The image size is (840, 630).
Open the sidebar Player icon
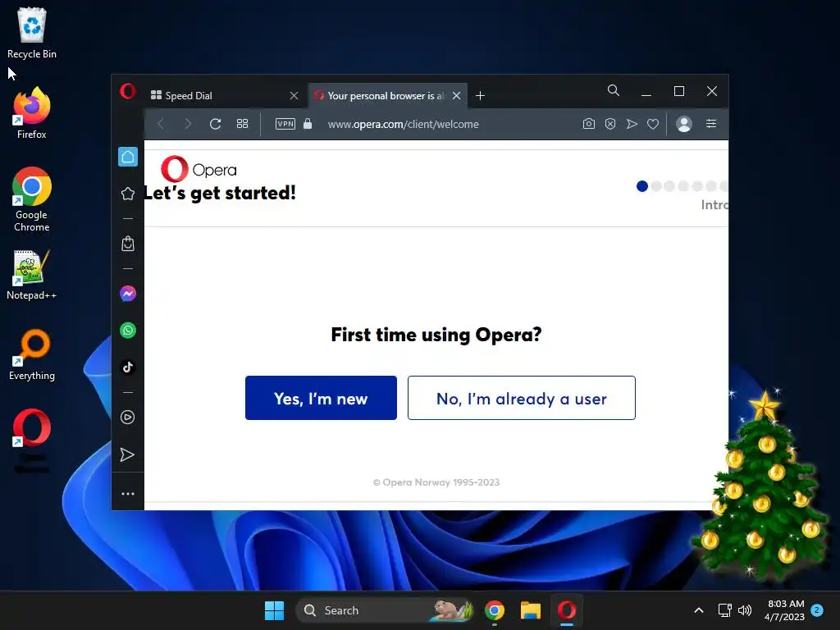(127, 418)
